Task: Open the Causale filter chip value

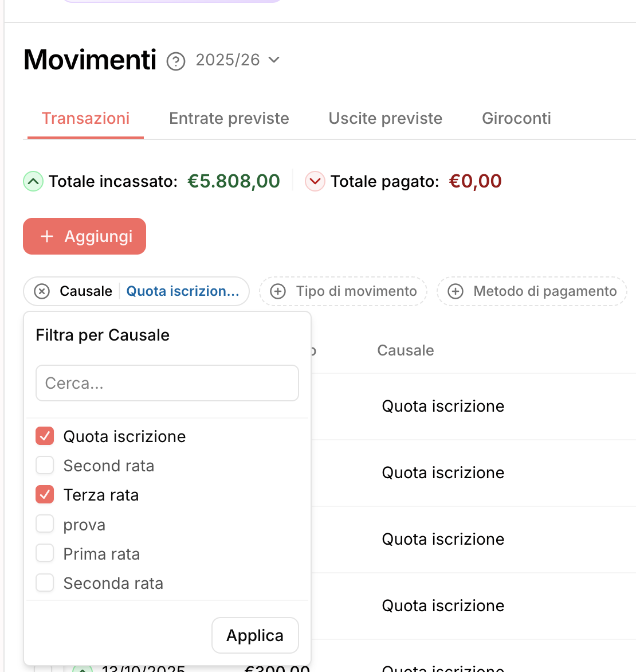Action: (183, 291)
